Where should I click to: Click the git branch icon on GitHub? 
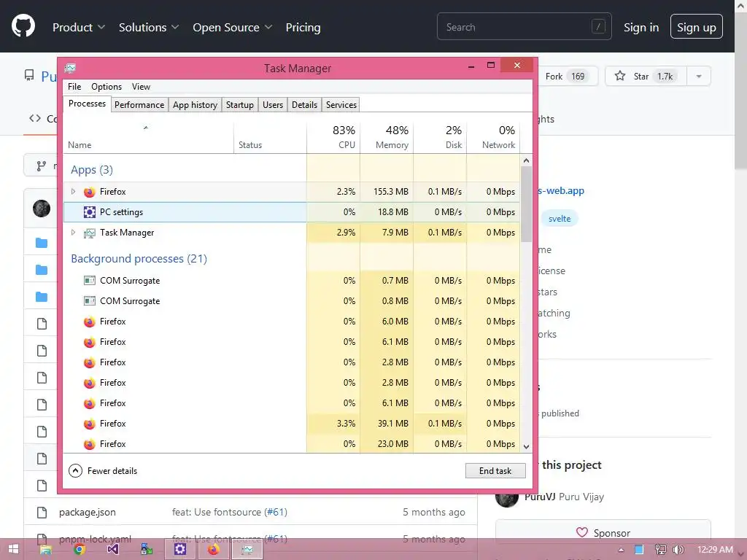tap(42, 166)
